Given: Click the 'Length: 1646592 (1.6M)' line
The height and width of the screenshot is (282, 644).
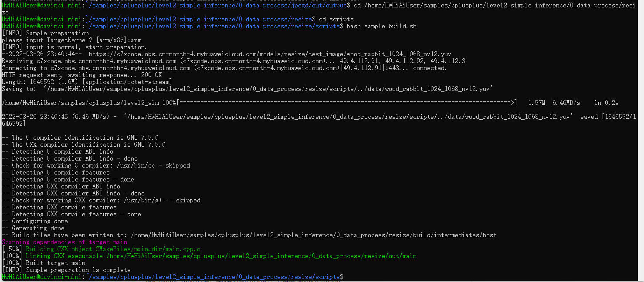Looking at the screenshot, I should (87, 82).
